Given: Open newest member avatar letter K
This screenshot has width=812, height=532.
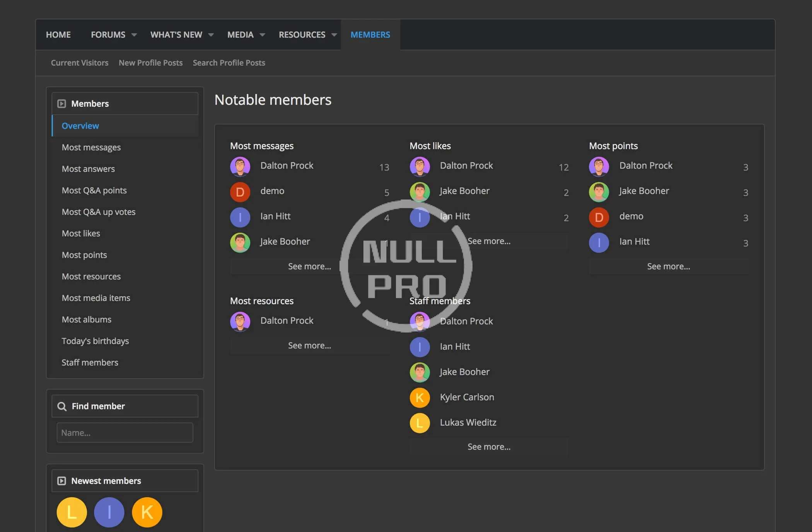Looking at the screenshot, I should pyautogui.click(x=147, y=512).
